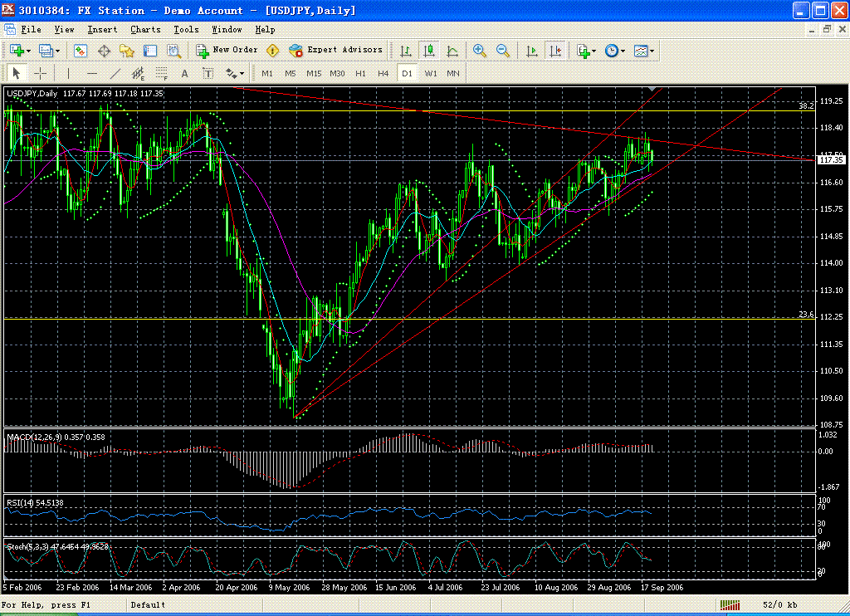Open the Navigator favorites folder icon
This screenshot has height=616, width=850.
(127, 51)
